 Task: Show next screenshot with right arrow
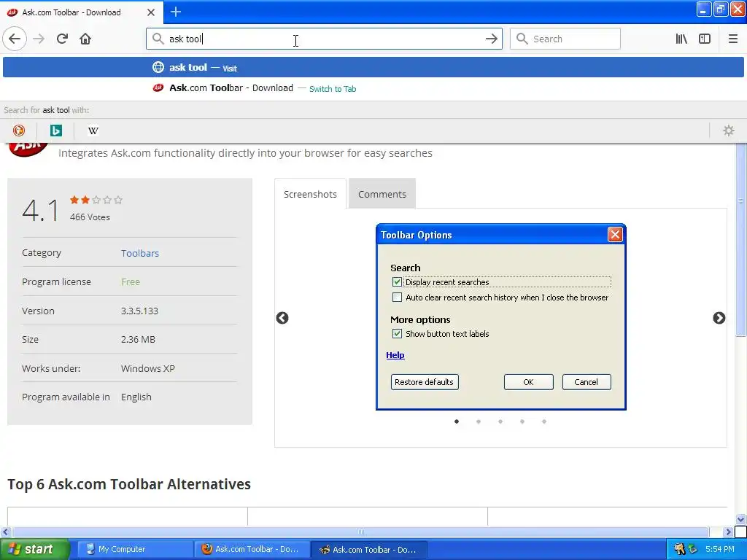click(719, 318)
